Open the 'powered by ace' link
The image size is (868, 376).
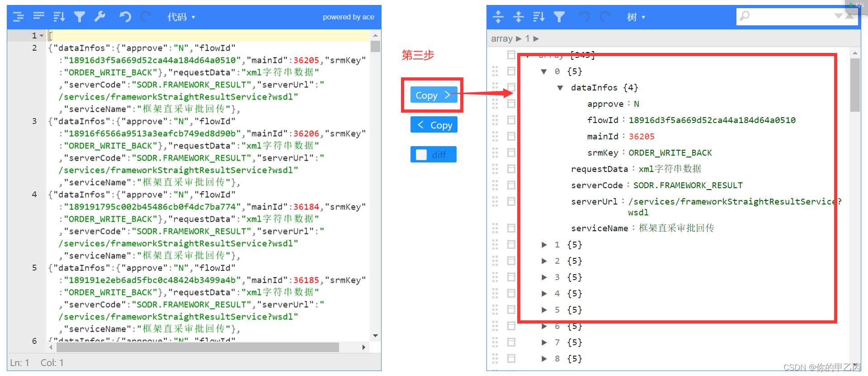click(x=348, y=17)
